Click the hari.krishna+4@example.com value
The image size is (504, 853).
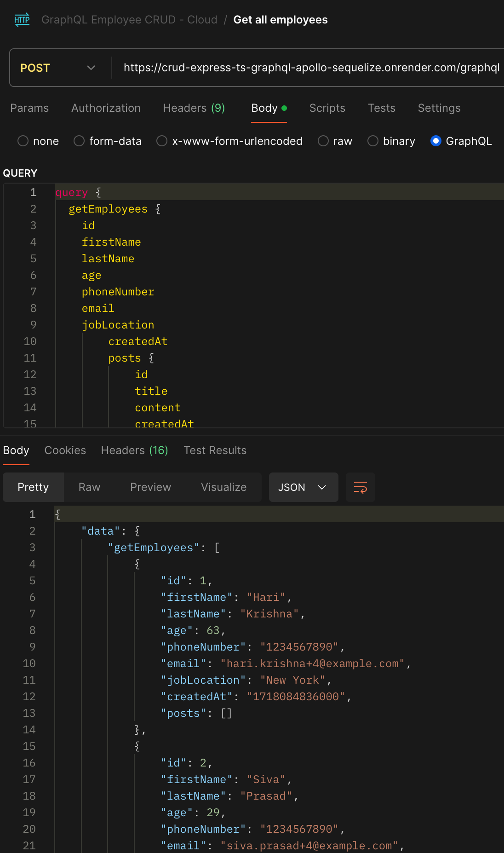(x=313, y=663)
